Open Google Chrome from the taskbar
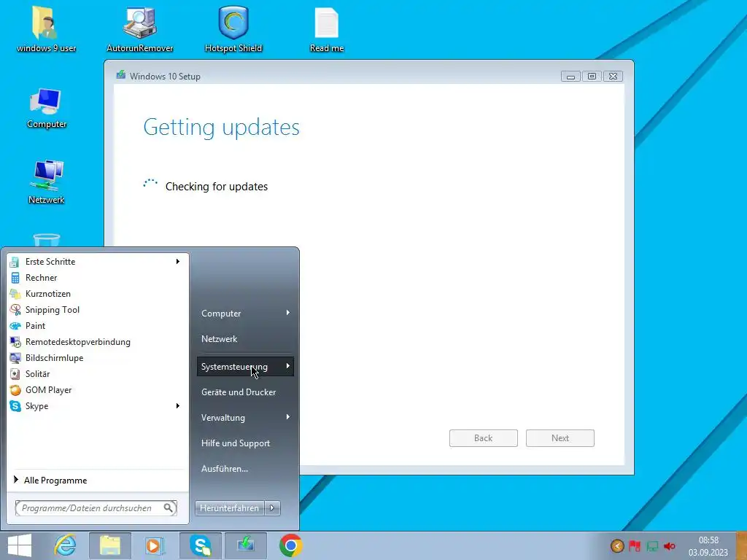Screen dimensions: 747x560 click(291, 545)
